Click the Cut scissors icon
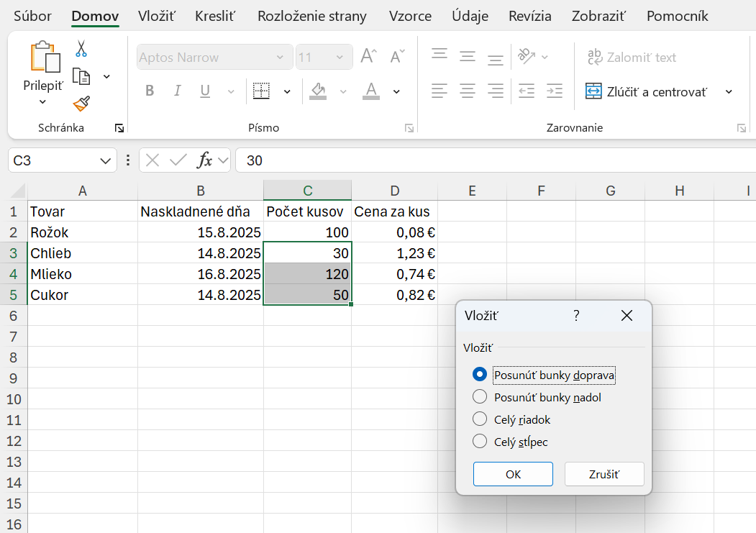This screenshot has width=756, height=533. 81,49
